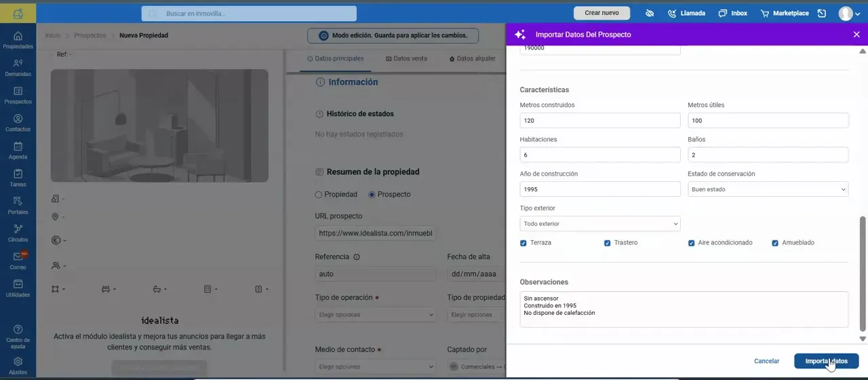
Task: Click the Importar datos button
Action: (826, 361)
